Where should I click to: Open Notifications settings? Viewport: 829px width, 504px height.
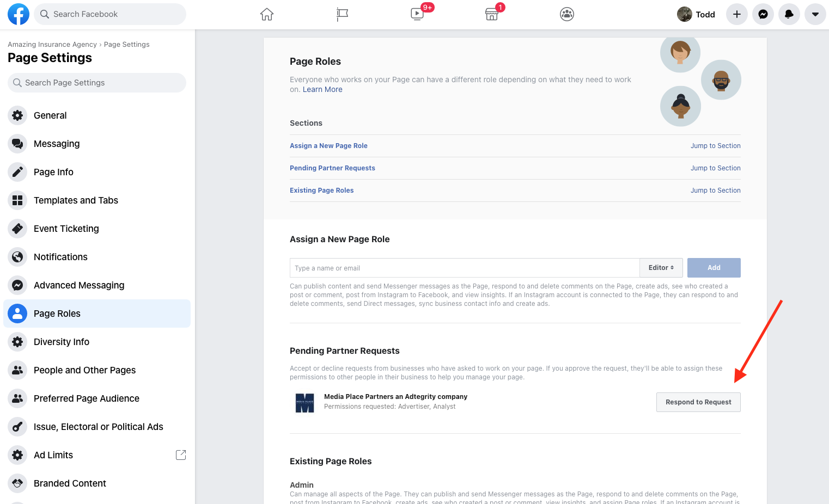pyautogui.click(x=97, y=257)
